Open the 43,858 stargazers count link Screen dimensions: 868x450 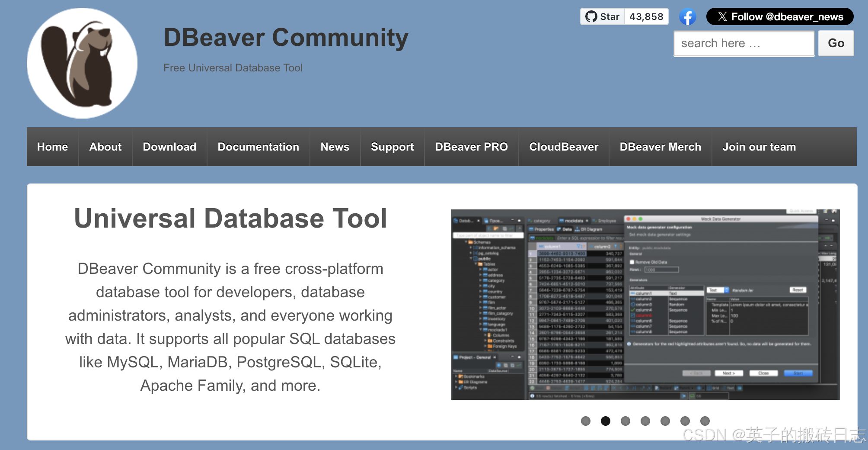tap(646, 17)
